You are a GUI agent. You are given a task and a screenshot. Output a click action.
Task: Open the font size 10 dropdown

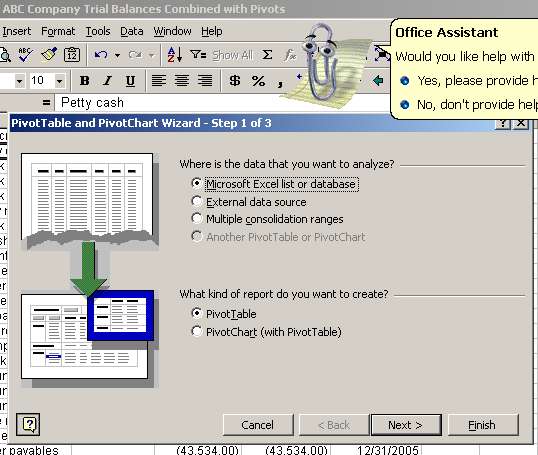tap(59, 81)
